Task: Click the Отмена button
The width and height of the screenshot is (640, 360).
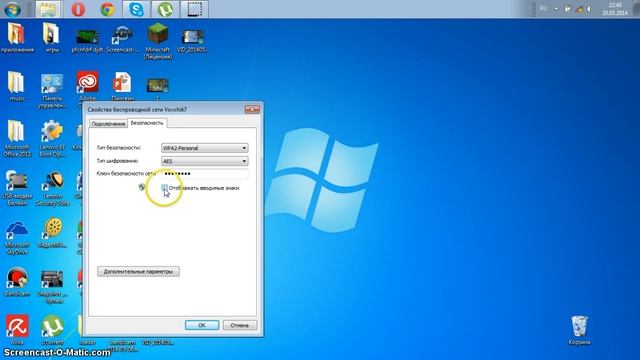Action: [240, 325]
